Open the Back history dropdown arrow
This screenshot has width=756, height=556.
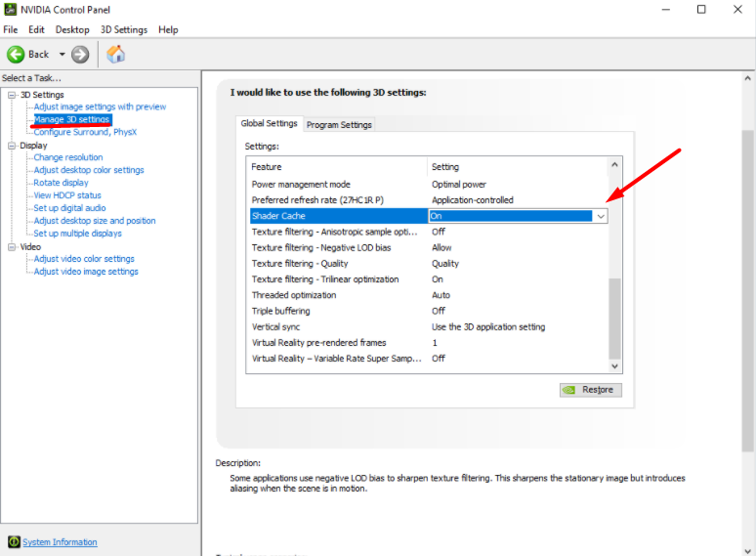pyautogui.click(x=63, y=55)
